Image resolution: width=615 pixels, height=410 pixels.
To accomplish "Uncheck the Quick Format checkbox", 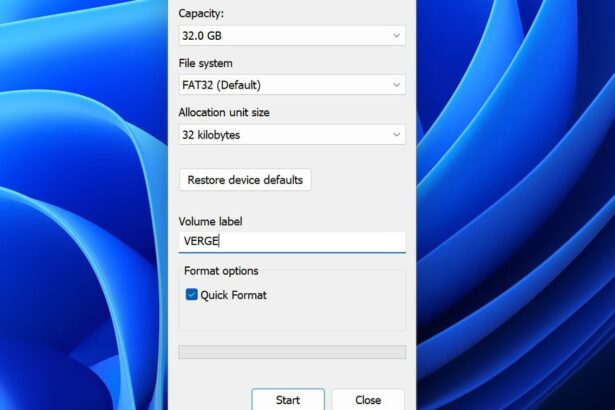I will [x=192, y=295].
